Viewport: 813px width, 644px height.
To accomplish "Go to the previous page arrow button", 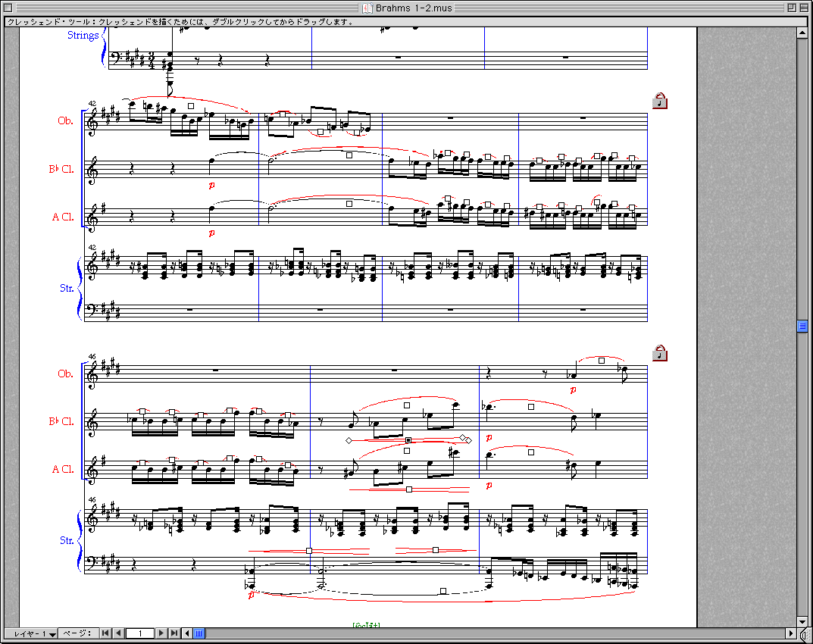I will 119,633.
